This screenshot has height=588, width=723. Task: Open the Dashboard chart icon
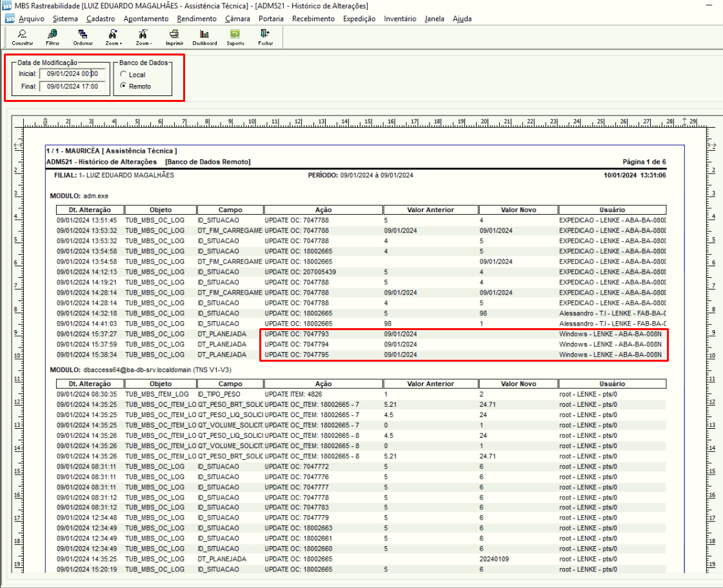tap(204, 34)
